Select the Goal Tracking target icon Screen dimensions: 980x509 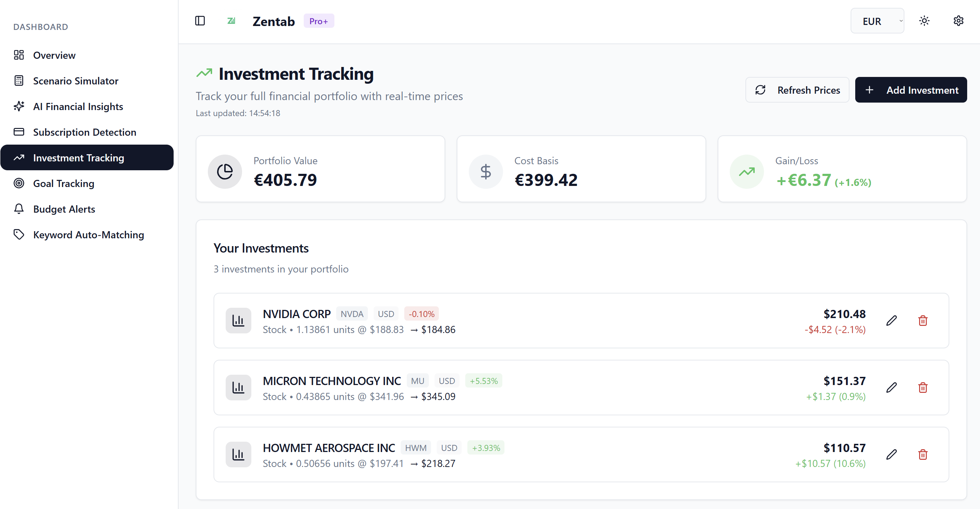pyautogui.click(x=19, y=183)
